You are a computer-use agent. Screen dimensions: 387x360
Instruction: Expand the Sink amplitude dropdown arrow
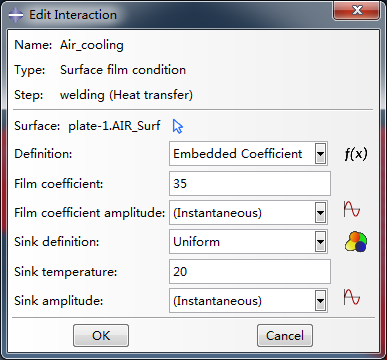pos(320,301)
